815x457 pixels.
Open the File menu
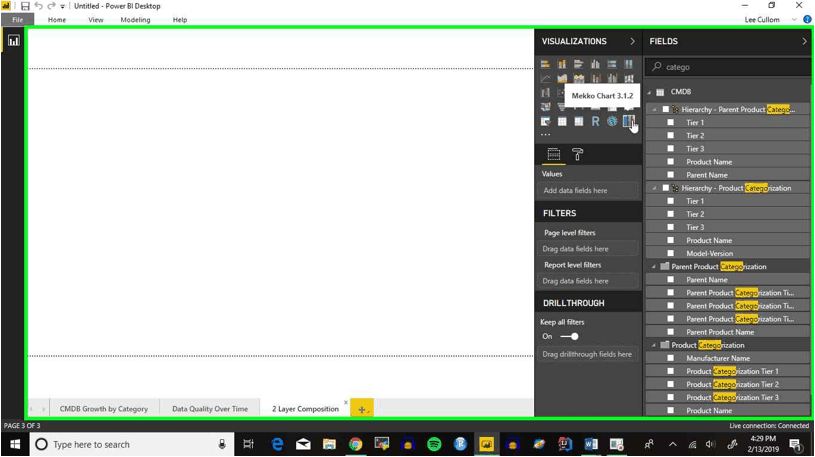[x=18, y=20]
